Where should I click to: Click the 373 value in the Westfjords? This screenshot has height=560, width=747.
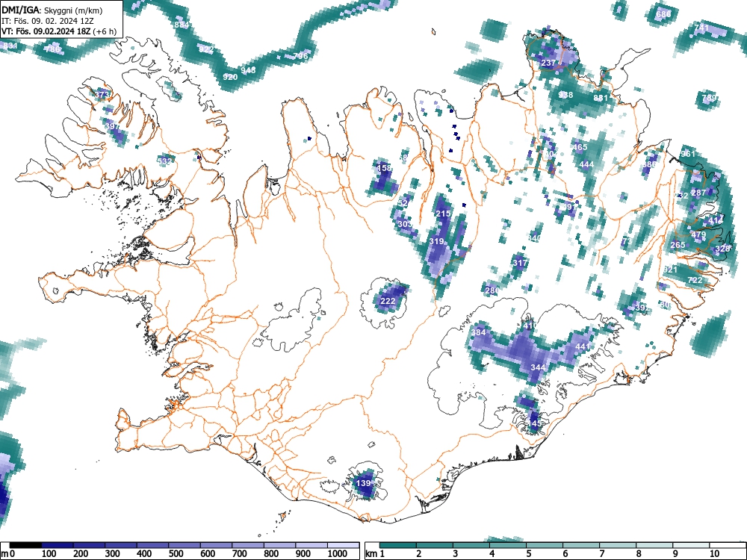pyautogui.click(x=102, y=94)
